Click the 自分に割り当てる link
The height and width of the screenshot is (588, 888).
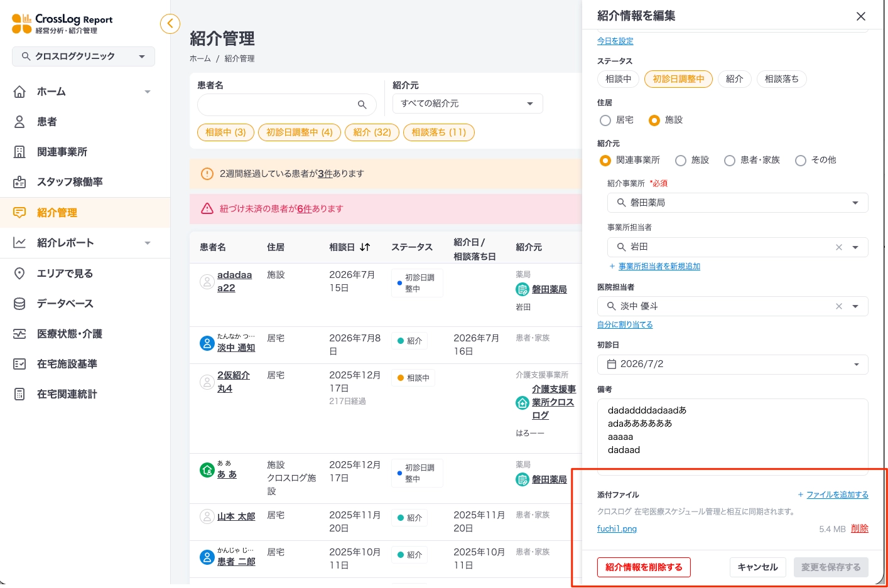click(x=625, y=324)
